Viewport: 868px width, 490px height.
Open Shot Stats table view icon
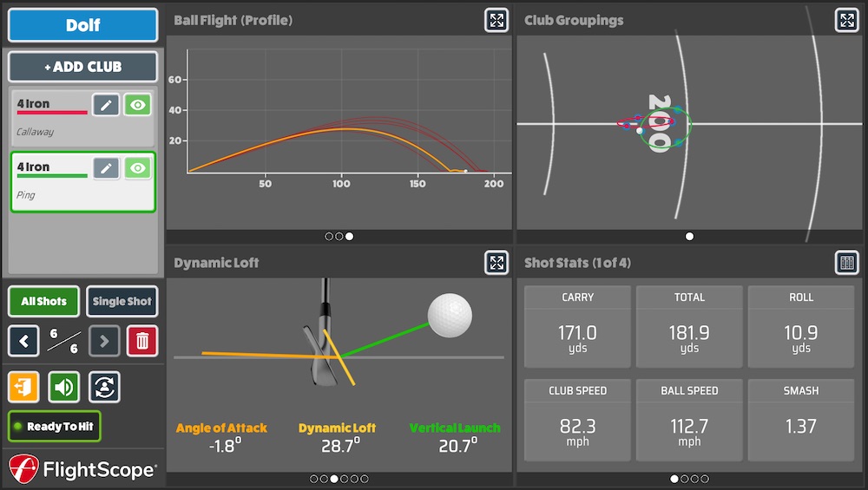coord(846,263)
